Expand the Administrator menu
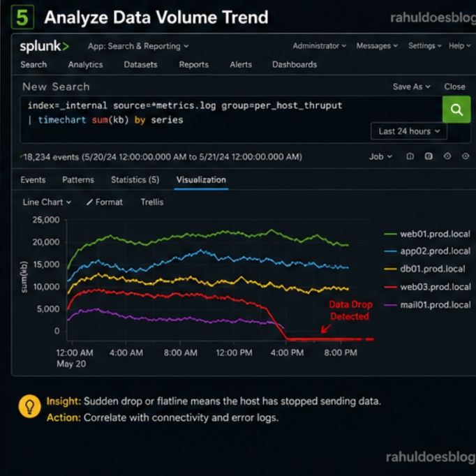476x476 pixels. [x=320, y=46]
